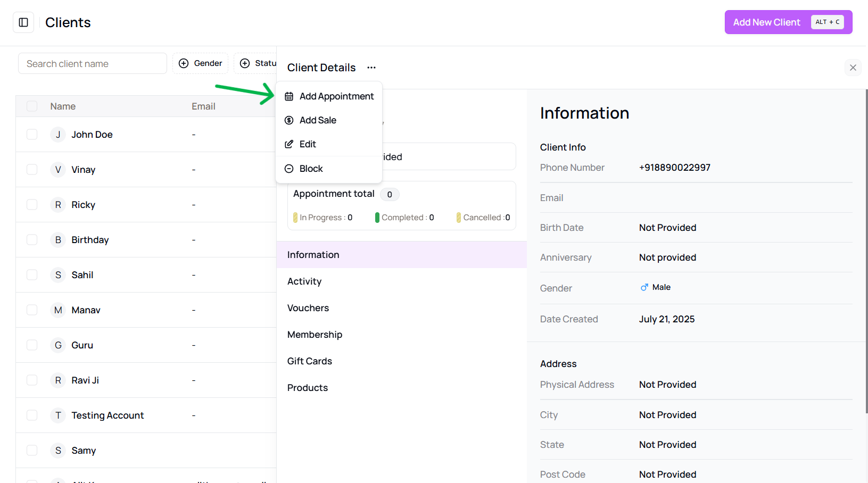This screenshot has width=868, height=483.
Task: Click the phone number +918890022997
Action: pos(675,168)
